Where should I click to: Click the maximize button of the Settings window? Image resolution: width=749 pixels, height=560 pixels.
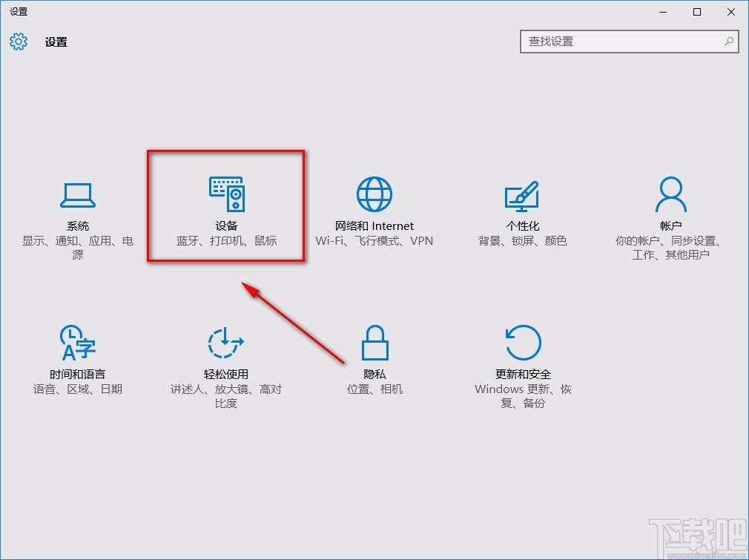tap(697, 12)
